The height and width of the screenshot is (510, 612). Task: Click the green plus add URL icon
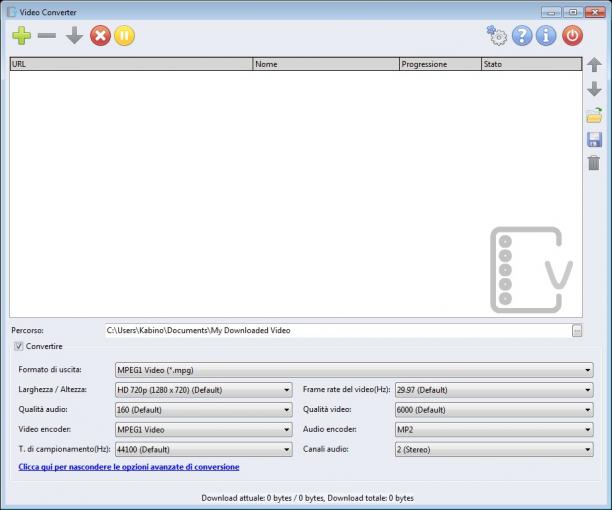click(21, 36)
